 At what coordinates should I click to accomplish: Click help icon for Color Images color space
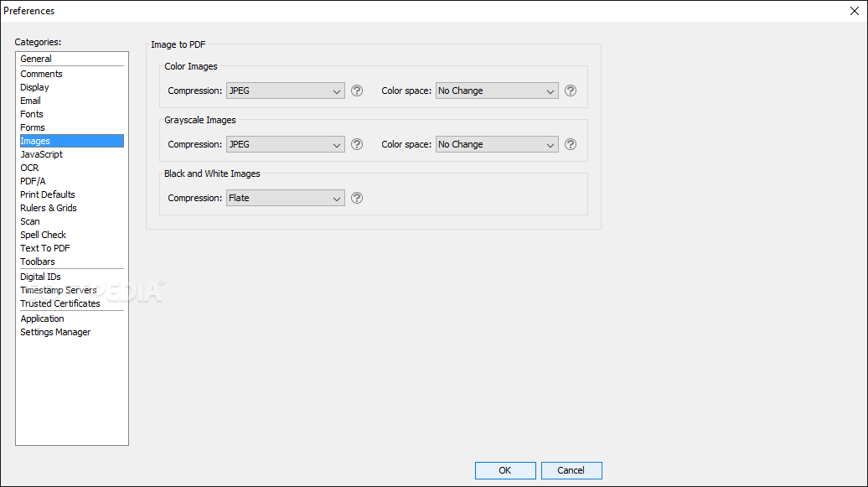tap(571, 91)
